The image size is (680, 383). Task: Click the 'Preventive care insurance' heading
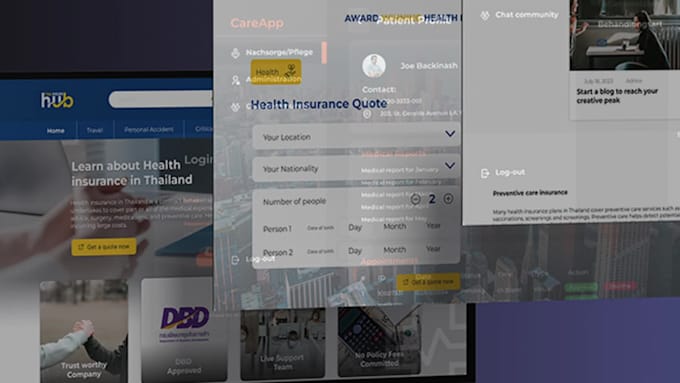530,193
